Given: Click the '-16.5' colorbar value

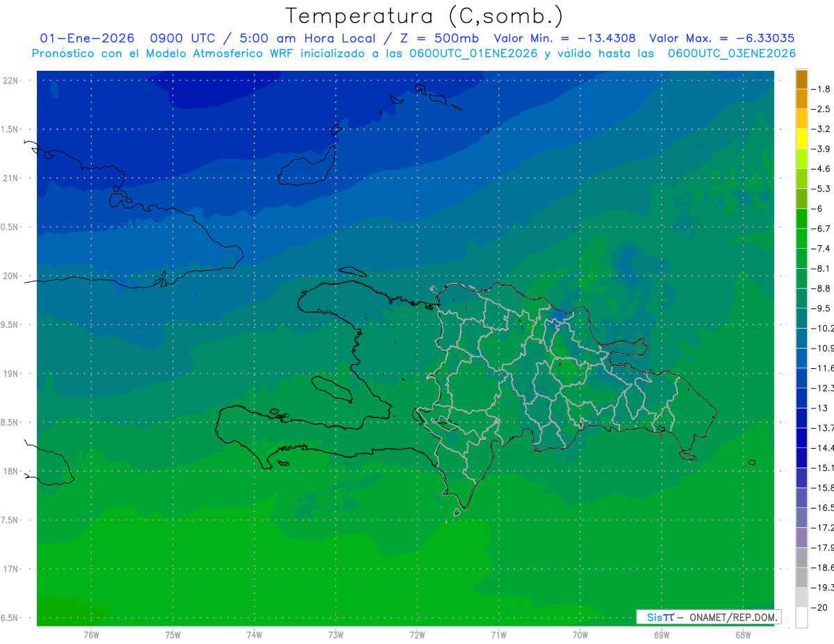Looking at the screenshot, I should coord(823,508).
